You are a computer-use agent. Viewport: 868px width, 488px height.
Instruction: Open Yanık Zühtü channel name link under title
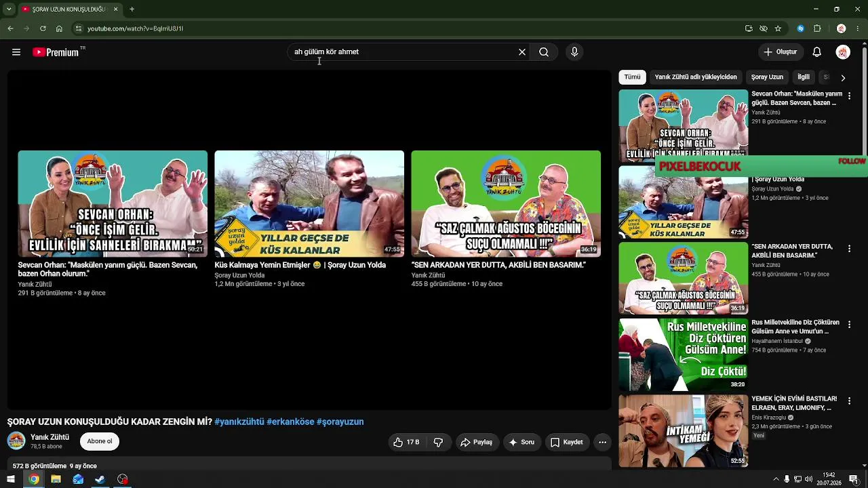(50, 437)
